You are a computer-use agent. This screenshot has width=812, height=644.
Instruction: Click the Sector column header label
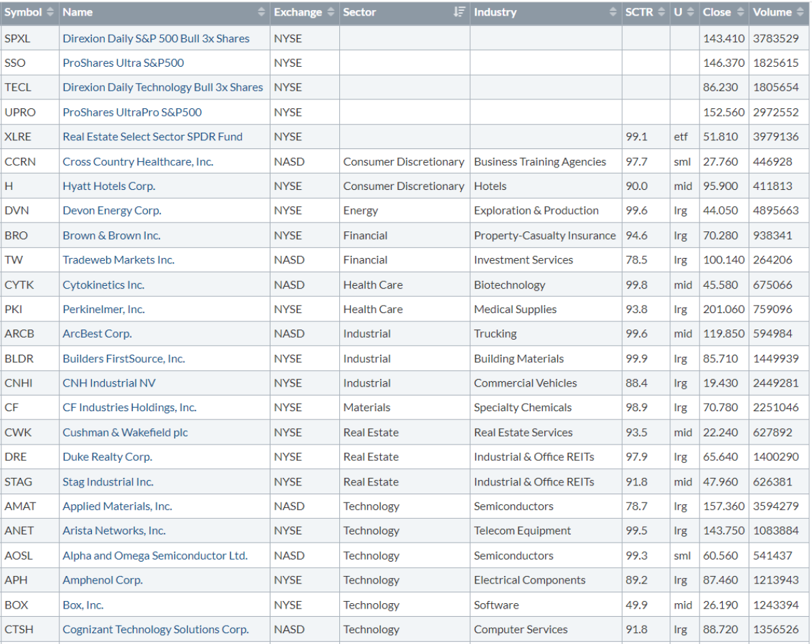pyautogui.click(x=360, y=12)
